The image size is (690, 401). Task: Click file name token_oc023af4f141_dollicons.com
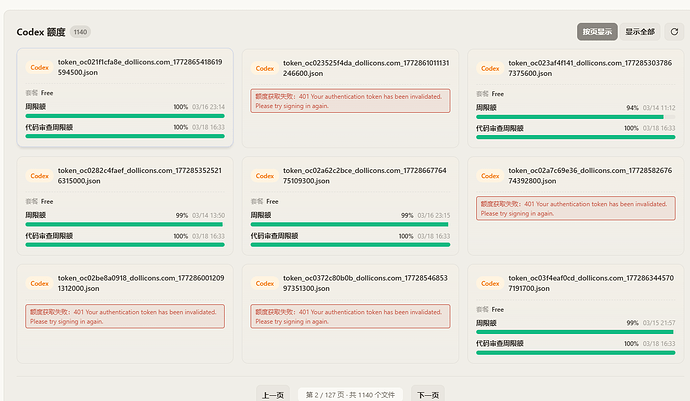[591, 68]
